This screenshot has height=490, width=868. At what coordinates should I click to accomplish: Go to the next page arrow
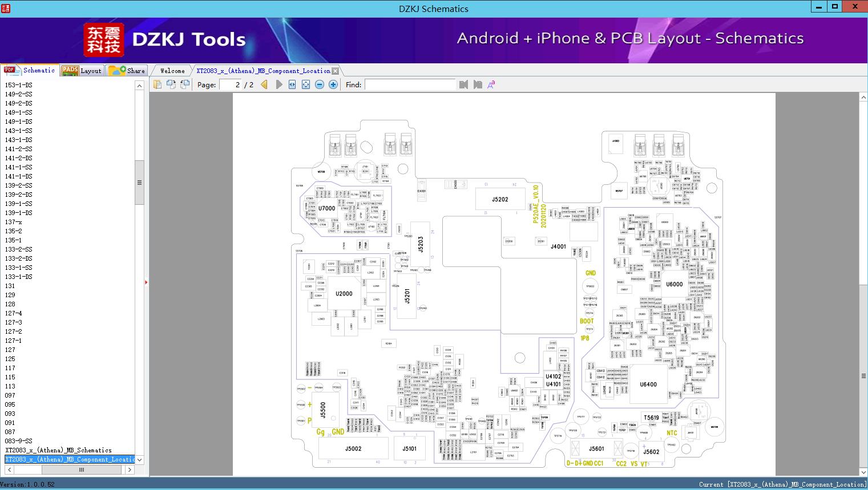point(278,84)
